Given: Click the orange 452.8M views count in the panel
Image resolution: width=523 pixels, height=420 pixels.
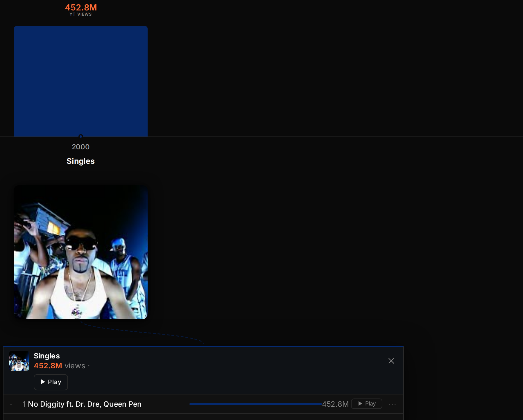Looking at the screenshot, I should pos(48,366).
